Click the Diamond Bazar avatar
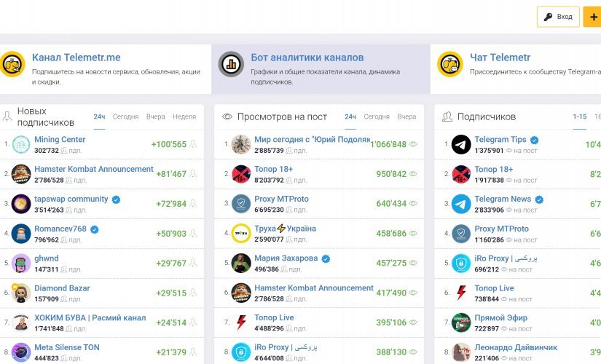601x364 pixels. pyautogui.click(x=21, y=293)
